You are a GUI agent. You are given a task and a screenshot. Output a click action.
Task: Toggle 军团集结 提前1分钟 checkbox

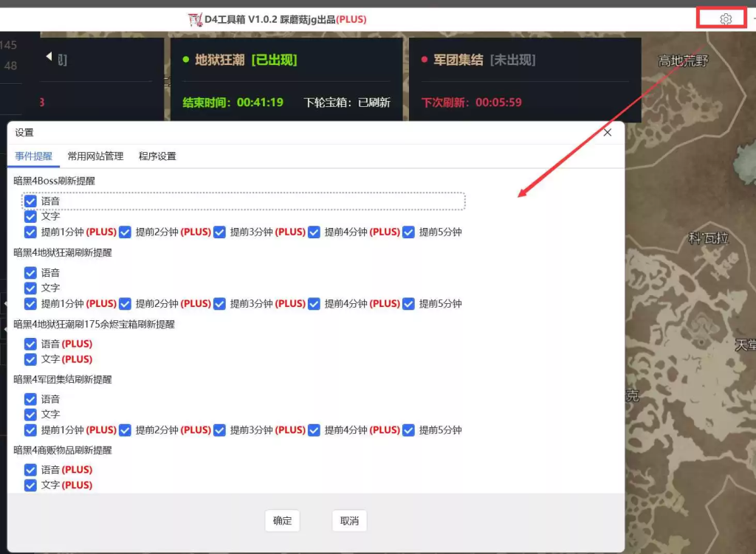point(30,430)
